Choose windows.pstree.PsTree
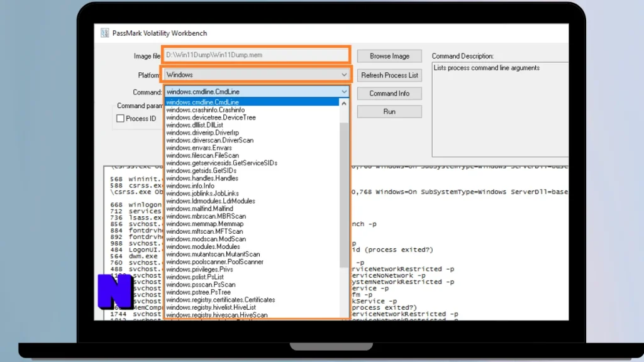 click(252, 292)
